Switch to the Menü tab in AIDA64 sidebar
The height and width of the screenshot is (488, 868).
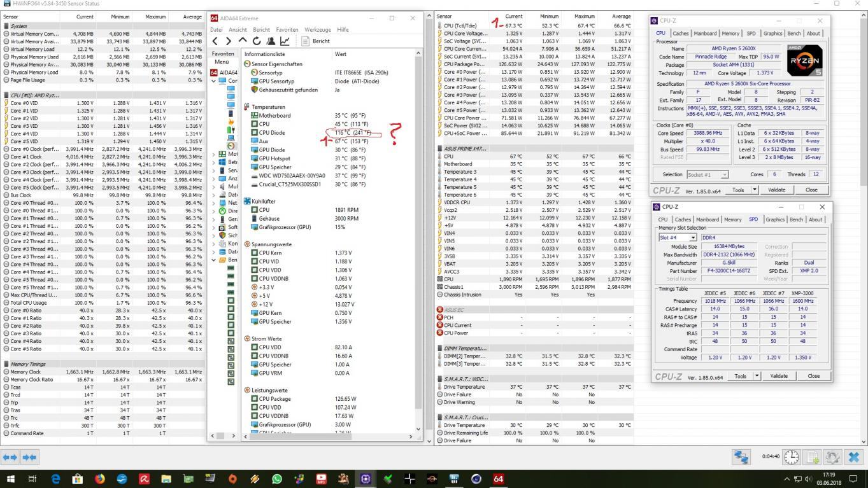(222, 62)
